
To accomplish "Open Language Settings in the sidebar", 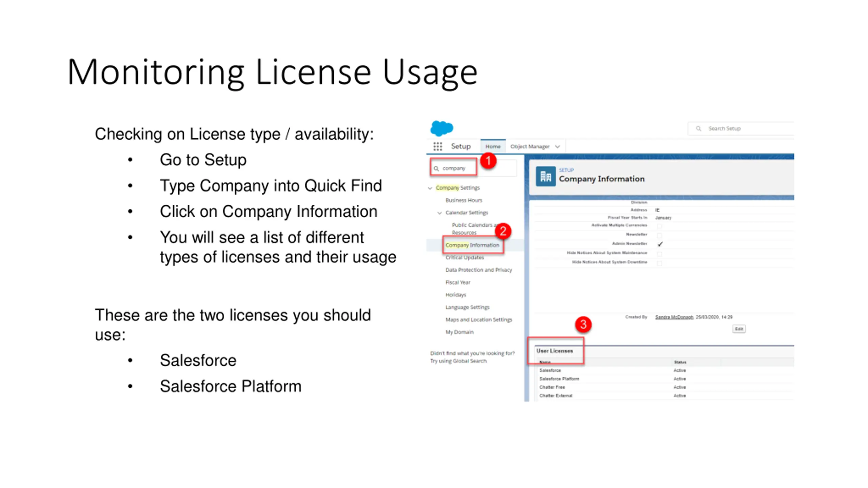I will pyautogui.click(x=467, y=307).
